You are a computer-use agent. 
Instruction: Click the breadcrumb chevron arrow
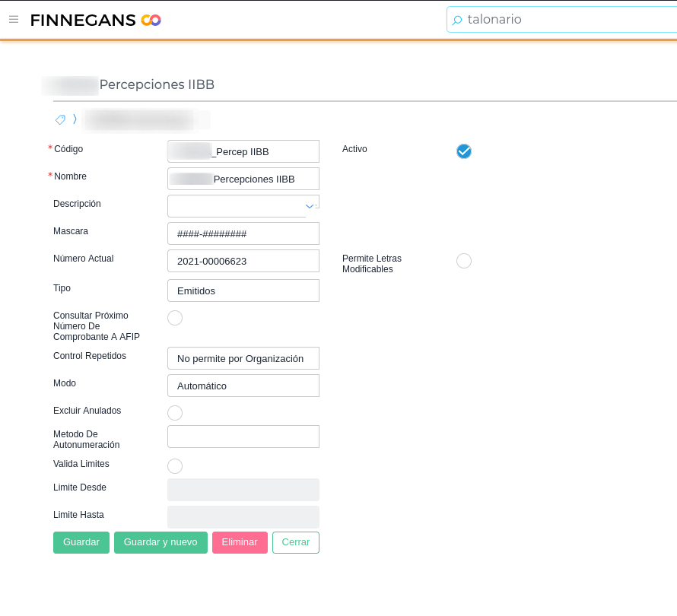pos(75,119)
